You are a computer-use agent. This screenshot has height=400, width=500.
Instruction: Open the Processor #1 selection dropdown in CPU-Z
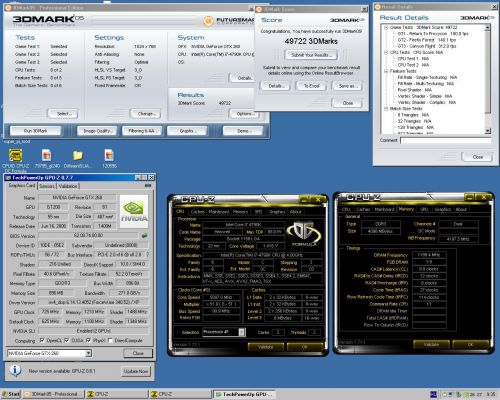242,332
